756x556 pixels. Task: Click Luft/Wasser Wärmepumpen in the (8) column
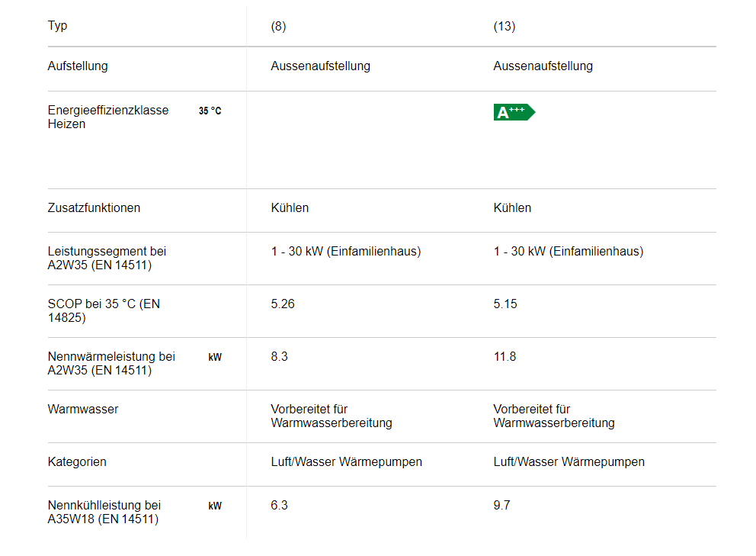coord(346,461)
